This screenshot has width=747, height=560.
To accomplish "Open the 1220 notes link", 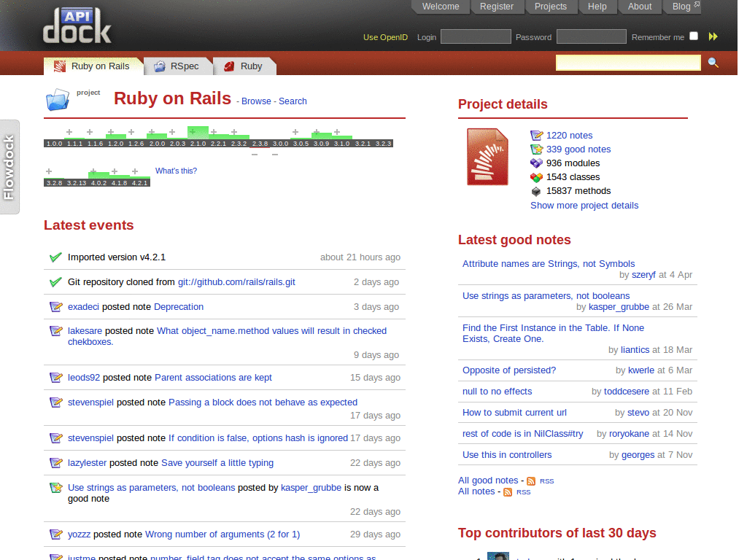I will point(569,135).
